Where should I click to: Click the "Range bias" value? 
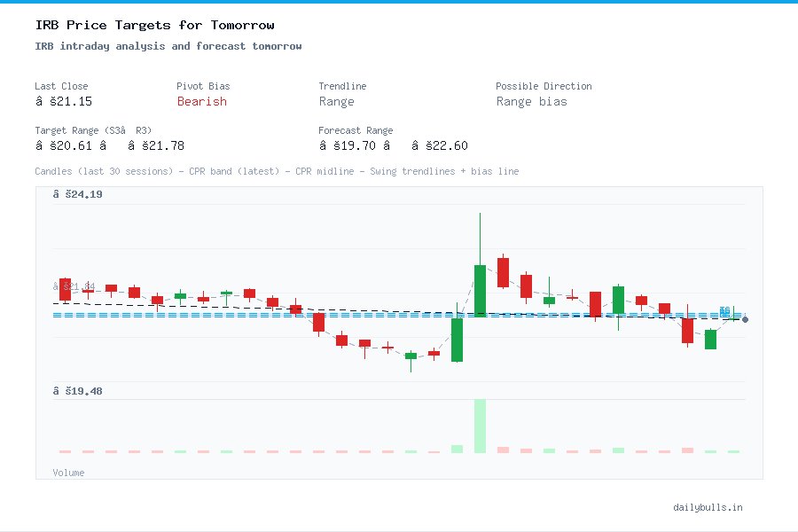pos(532,102)
